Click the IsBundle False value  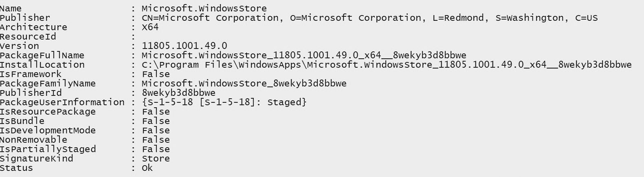pos(156,121)
